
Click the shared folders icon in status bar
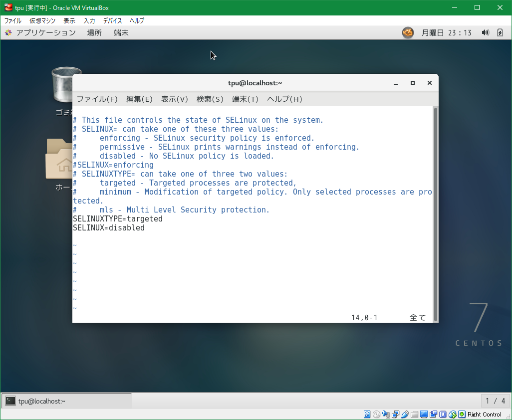point(414,415)
